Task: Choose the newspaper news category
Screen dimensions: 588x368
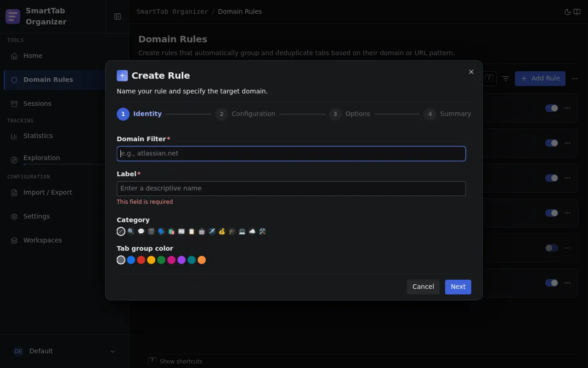Action: click(181, 231)
